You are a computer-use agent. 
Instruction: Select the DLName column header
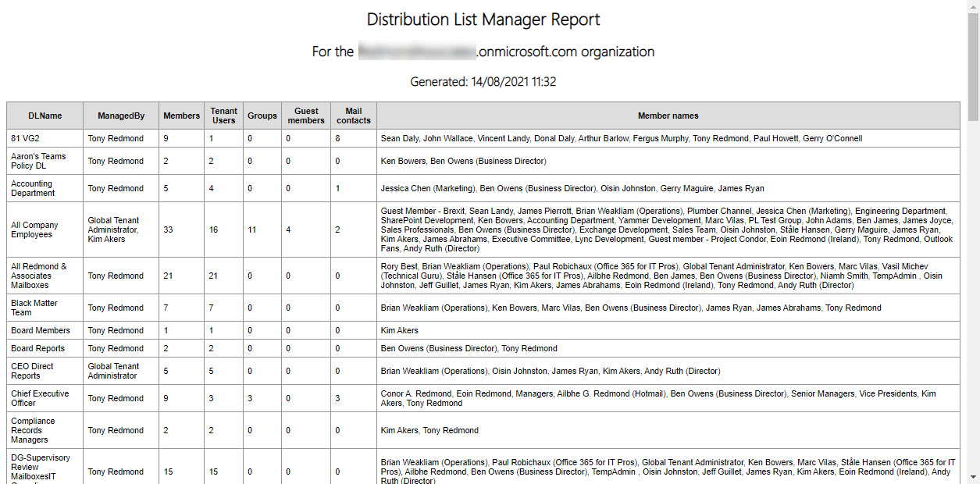point(45,116)
